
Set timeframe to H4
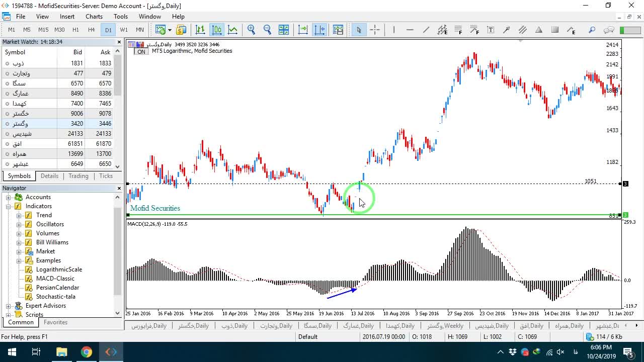[x=92, y=30]
